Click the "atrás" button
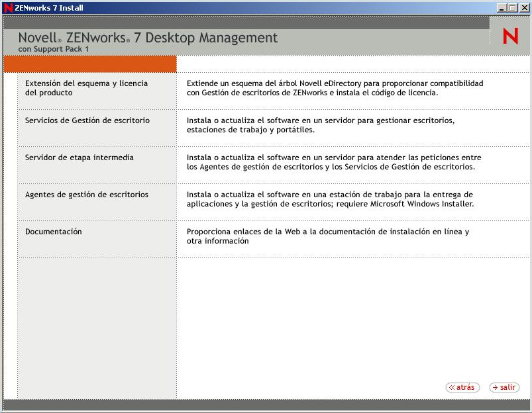532x413 pixels. (462, 387)
